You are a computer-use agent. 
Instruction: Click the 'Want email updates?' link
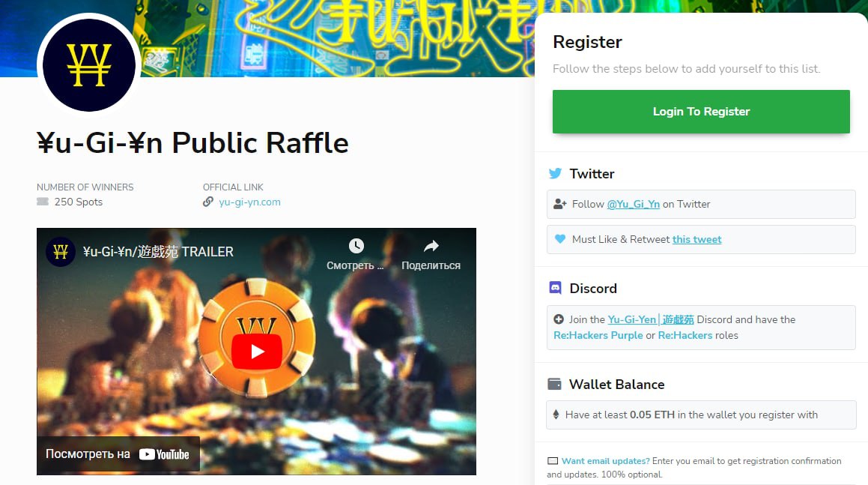click(606, 460)
